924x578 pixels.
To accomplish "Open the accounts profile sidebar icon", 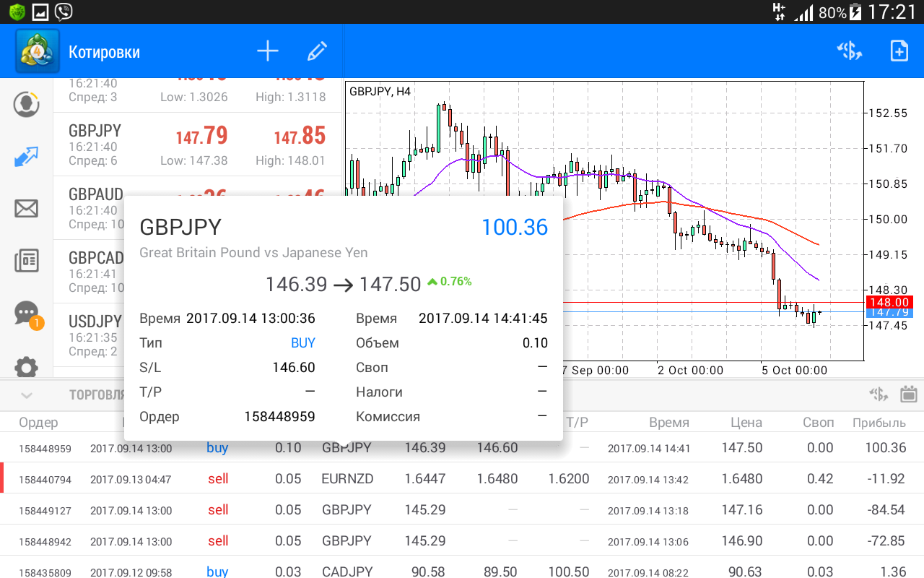I will click(27, 104).
